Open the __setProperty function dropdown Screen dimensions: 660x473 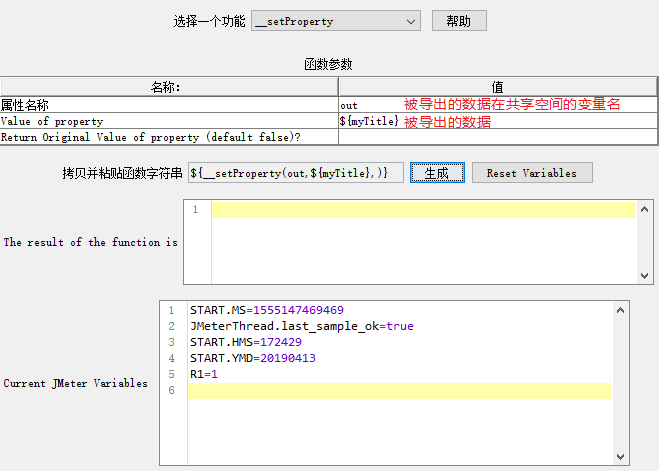[335, 21]
